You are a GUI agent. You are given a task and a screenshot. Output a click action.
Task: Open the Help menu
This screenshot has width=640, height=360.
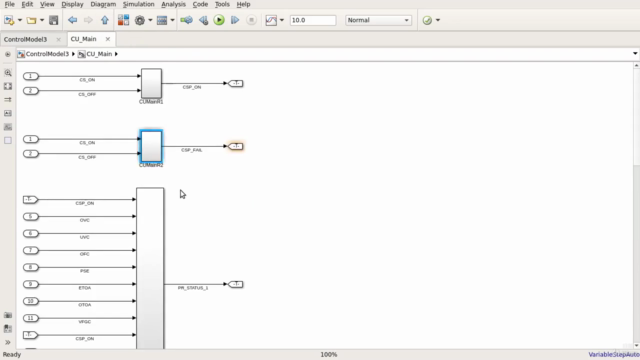(x=243, y=4)
